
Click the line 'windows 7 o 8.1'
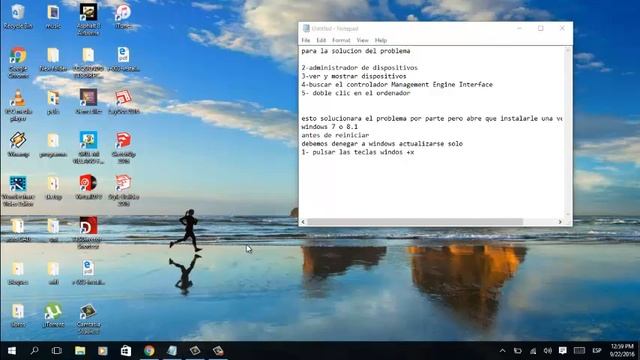[x=329, y=127]
